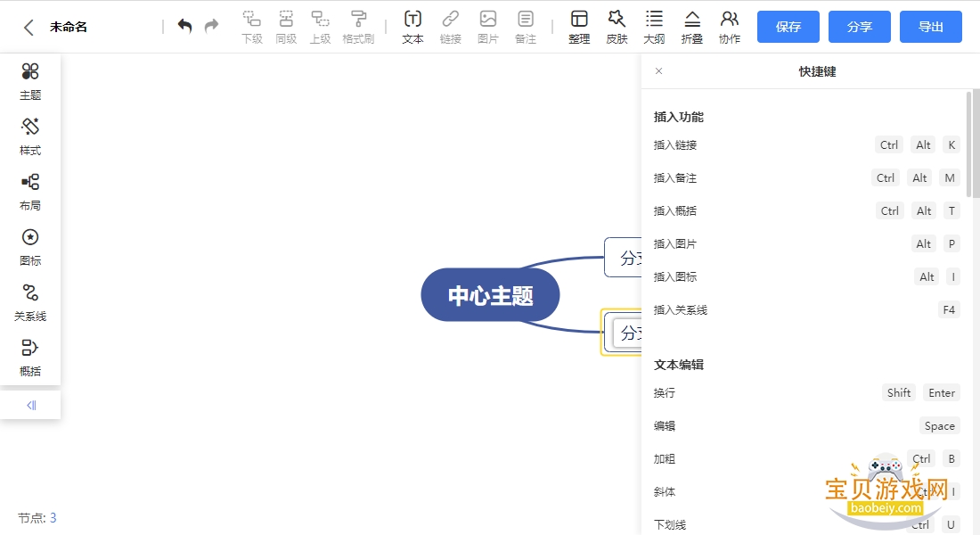The width and height of the screenshot is (980, 535).
Task: Select the 中心主题 central node
Action: (x=490, y=295)
